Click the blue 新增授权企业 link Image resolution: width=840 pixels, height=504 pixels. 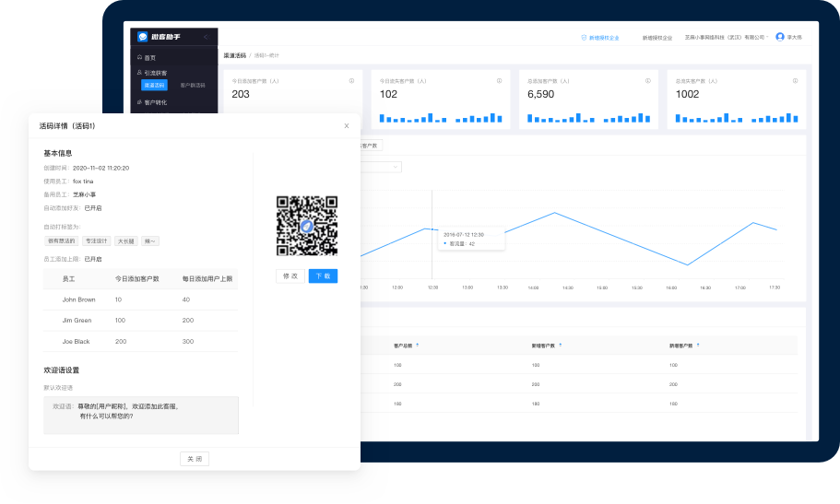pos(604,38)
